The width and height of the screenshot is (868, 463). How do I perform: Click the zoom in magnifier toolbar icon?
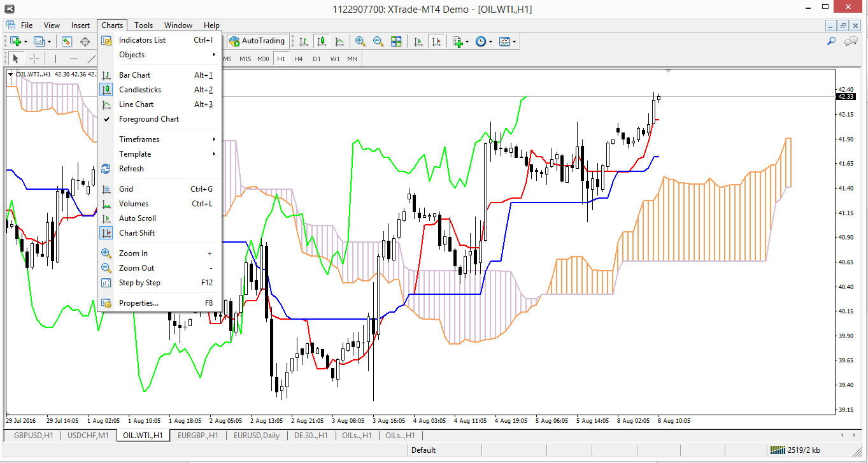(x=360, y=41)
